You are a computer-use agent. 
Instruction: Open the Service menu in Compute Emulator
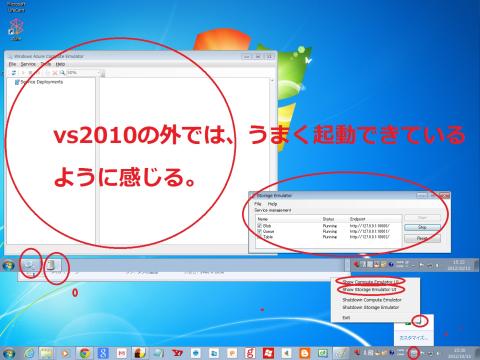coord(28,64)
